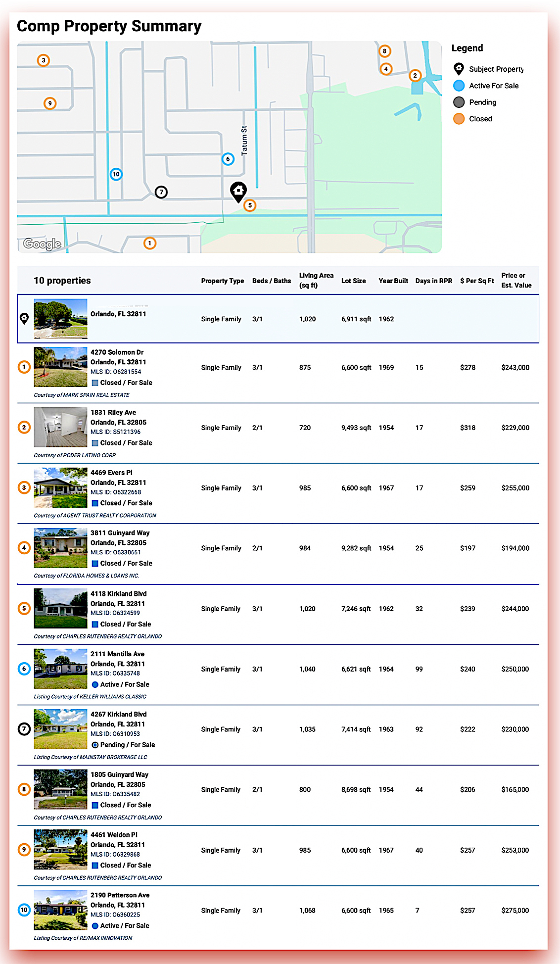Select map marker number 3
The image size is (560, 964).
click(x=44, y=60)
